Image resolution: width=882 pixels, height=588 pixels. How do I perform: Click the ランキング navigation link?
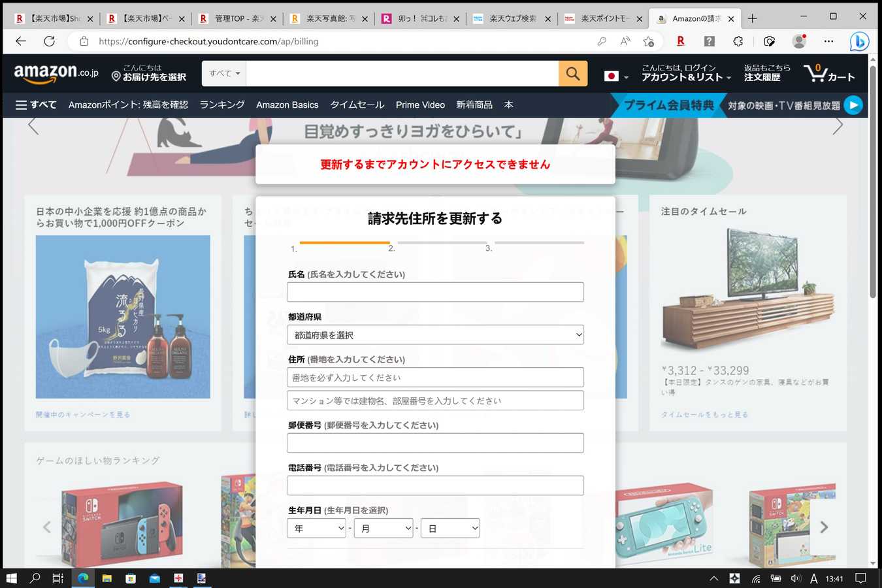coord(222,105)
